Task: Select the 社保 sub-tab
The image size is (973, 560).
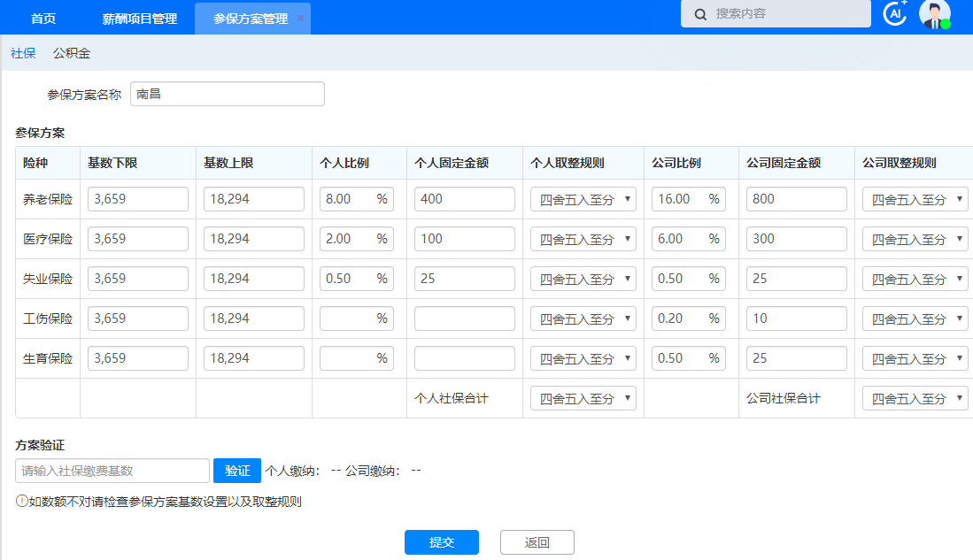Action: click(23, 53)
